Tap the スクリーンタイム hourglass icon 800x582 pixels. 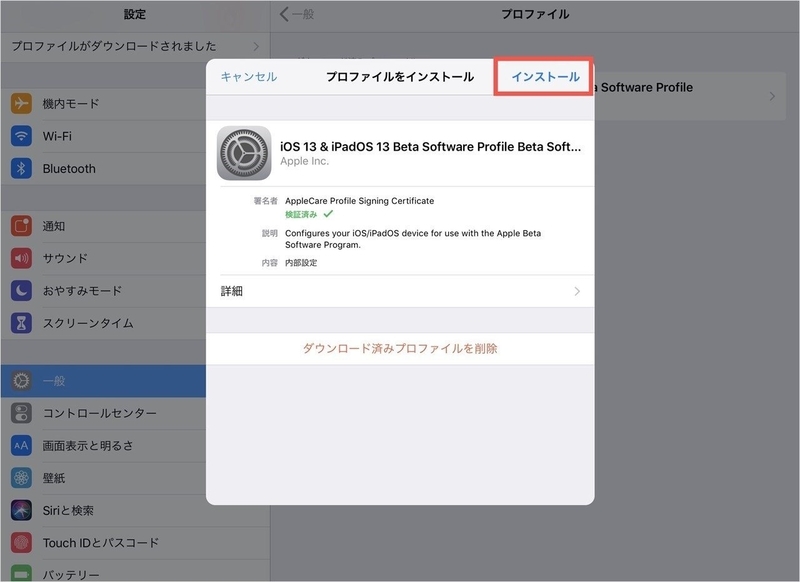click(21, 323)
